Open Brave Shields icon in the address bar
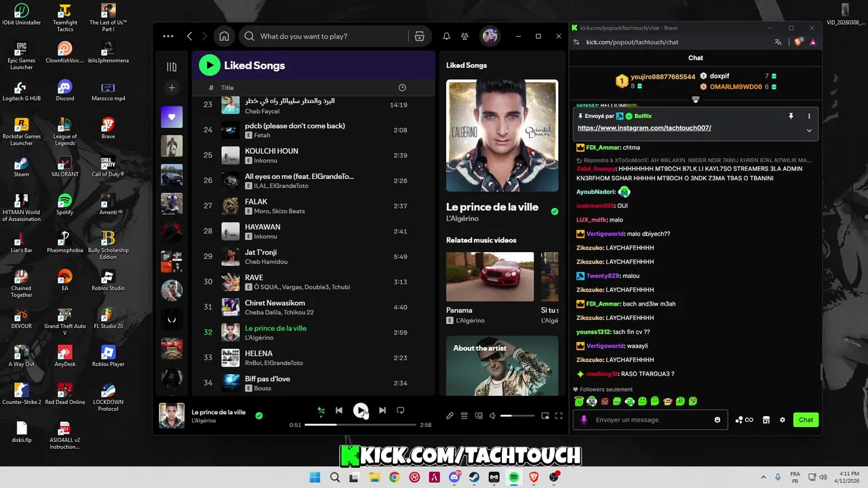Image resolution: width=868 pixels, height=488 pixels. click(x=799, y=42)
